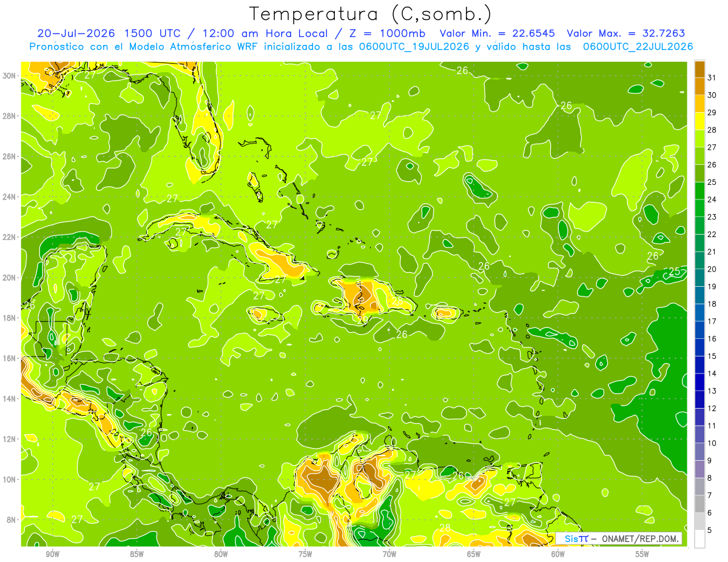Click the dark brown legend swatch above 31
The image size is (728, 562).
699,69
